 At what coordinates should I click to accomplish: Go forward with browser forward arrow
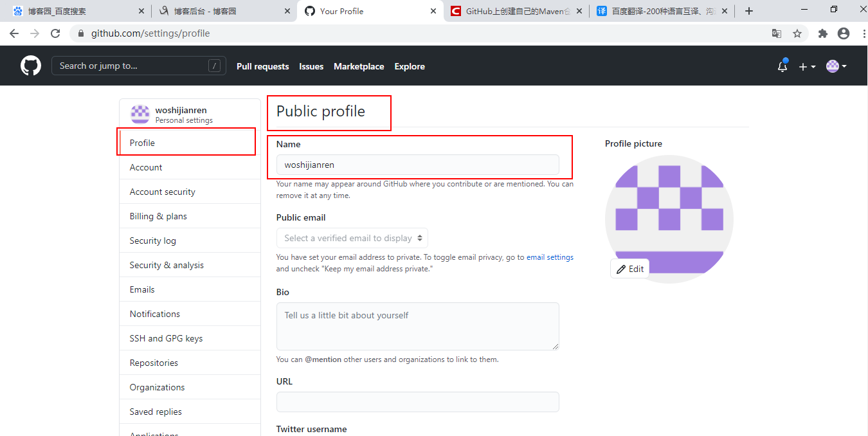[35, 33]
